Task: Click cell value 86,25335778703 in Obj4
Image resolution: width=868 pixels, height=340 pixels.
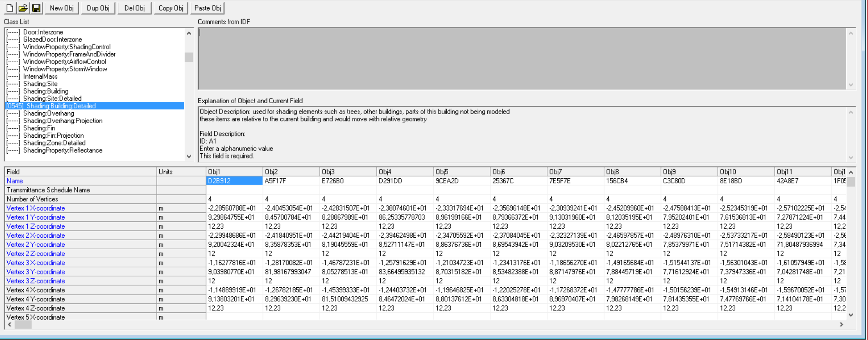Action: click(x=405, y=217)
